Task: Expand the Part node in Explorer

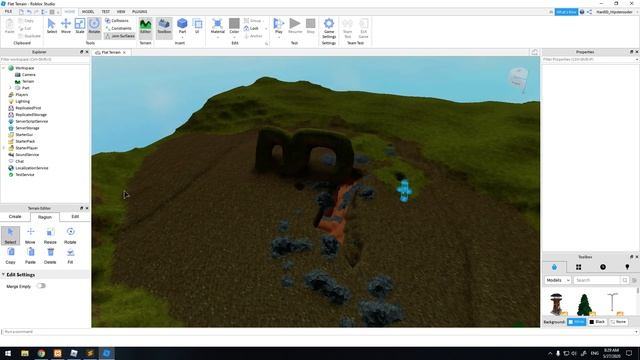Action: (10, 88)
